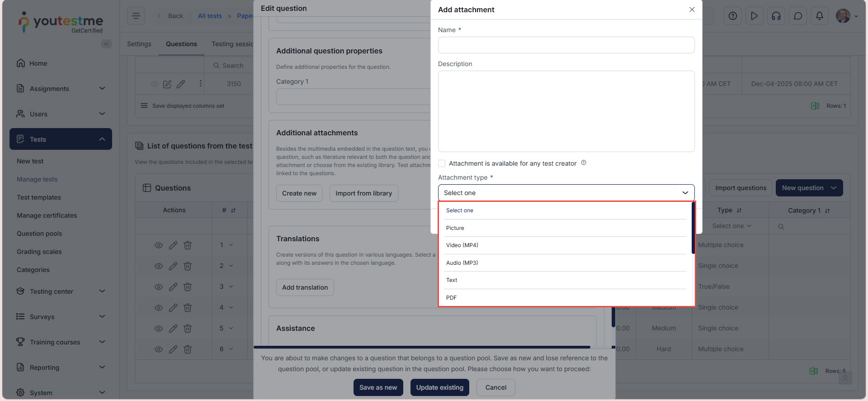The image size is (868, 401).
Task: Expand the New question dropdown arrow
Action: point(834,188)
